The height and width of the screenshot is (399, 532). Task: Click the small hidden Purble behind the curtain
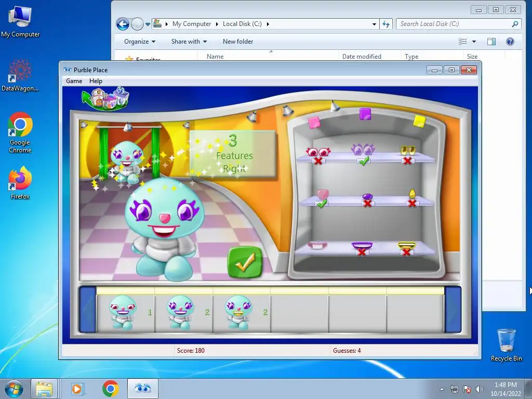point(127,162)
